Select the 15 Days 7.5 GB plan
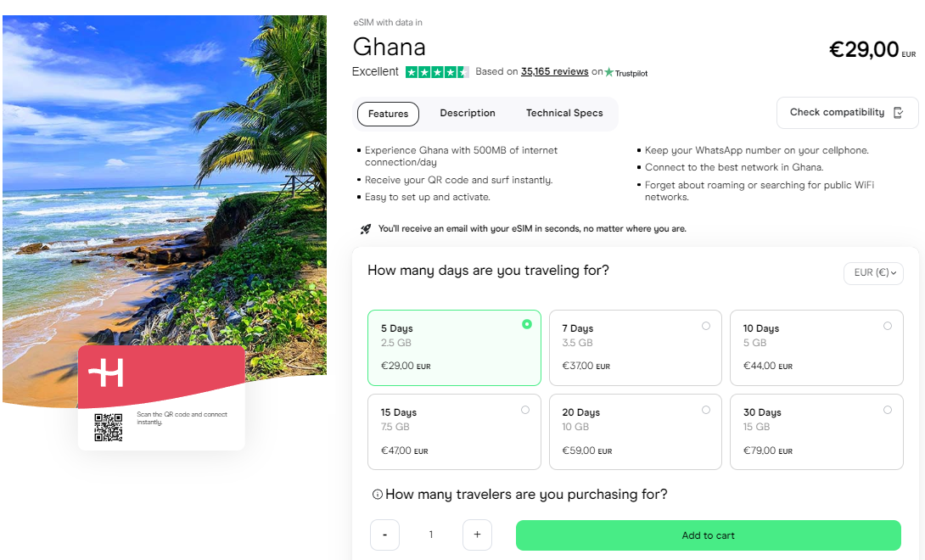The height and width of the screenshot is (560, 925). tap(454, 432)
